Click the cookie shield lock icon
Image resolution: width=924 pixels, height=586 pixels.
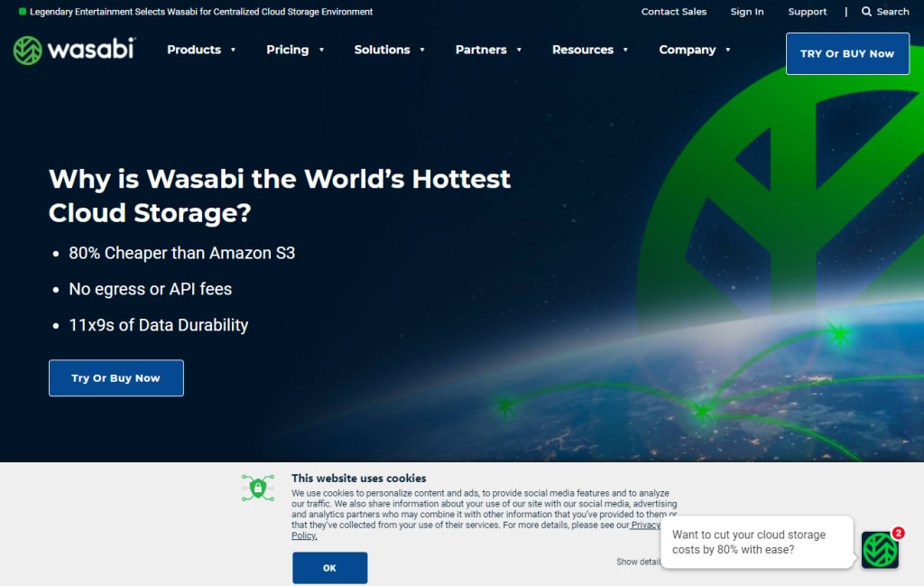point(258,488)
